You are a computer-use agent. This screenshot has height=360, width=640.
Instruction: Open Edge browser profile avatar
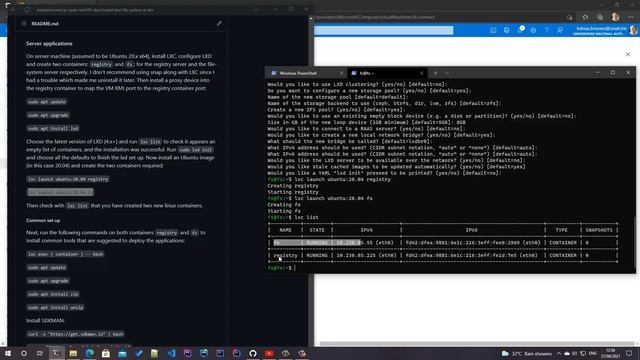(x=616, y=17)
